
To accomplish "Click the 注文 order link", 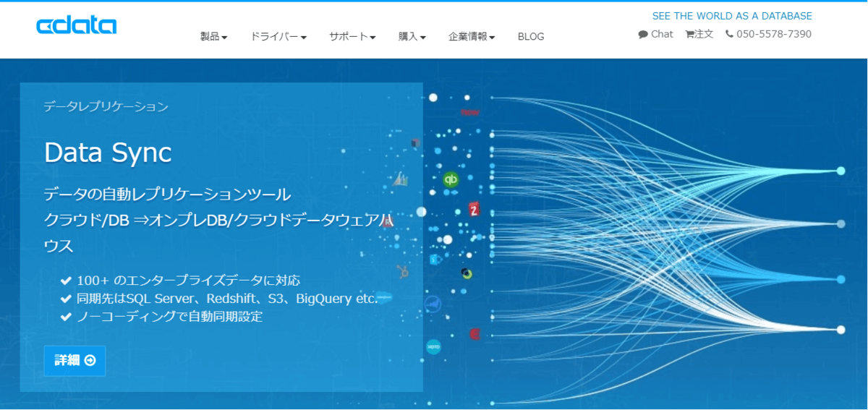I will click(x=699, y=34).
